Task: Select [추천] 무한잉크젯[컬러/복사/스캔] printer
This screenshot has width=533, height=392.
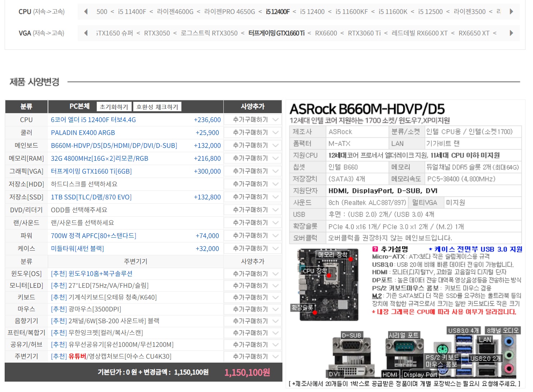Action: 97,333
